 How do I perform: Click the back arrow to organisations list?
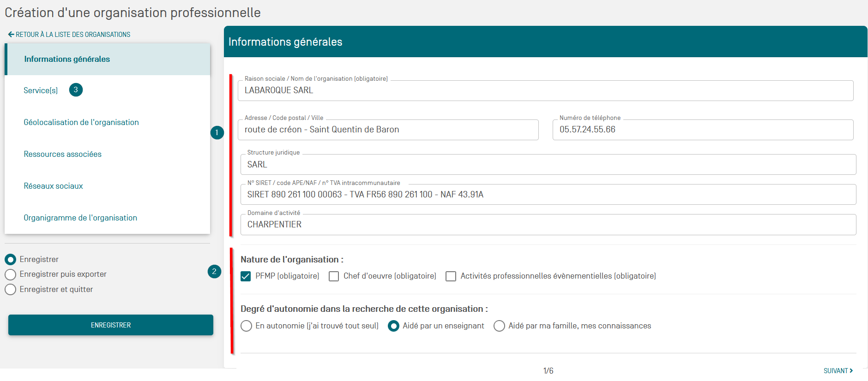pos(12,35)
